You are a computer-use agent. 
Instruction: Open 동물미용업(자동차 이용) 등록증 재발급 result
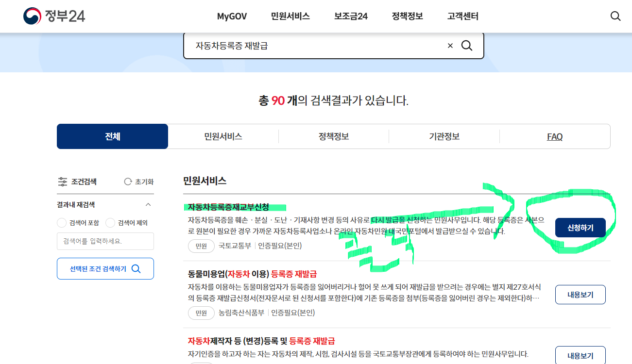click(253, 274)
